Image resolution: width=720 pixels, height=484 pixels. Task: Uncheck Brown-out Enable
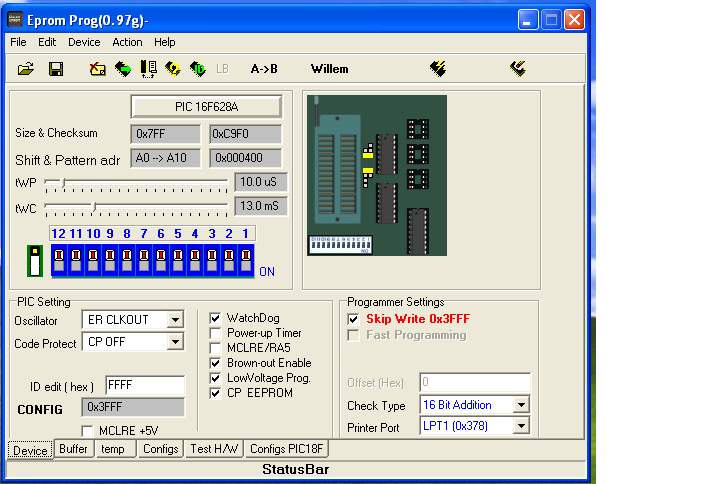pyautogui.click(x=215, y=363)
